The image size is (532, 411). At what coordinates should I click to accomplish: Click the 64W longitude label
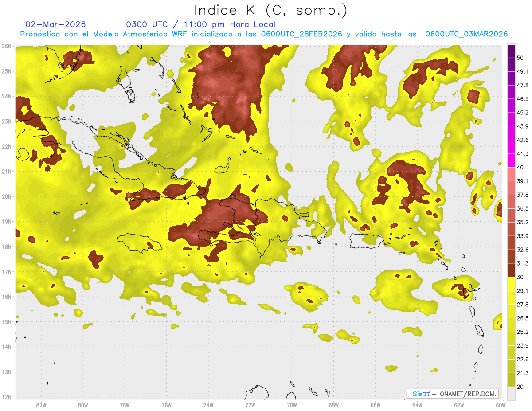pos(417,405)
